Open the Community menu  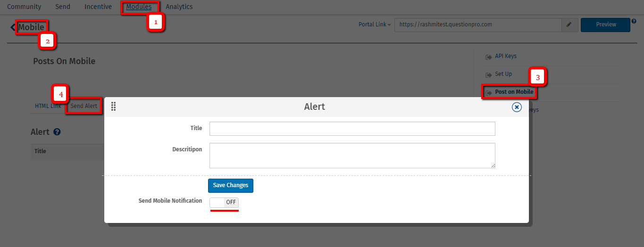(x=24, y=7)
